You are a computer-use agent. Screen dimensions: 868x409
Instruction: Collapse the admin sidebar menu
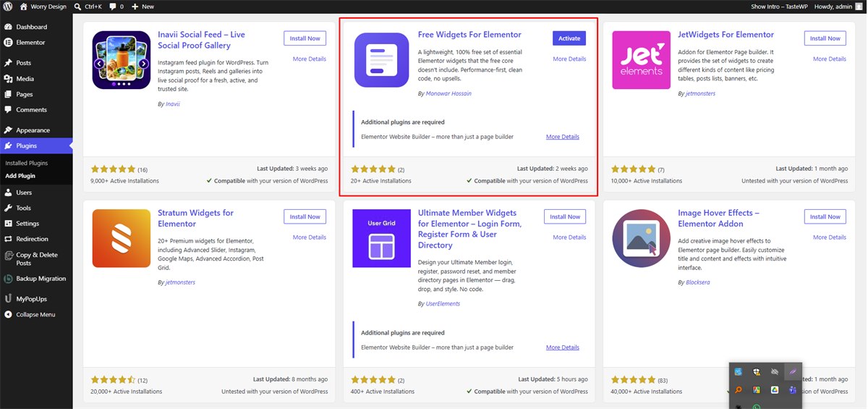36,314
